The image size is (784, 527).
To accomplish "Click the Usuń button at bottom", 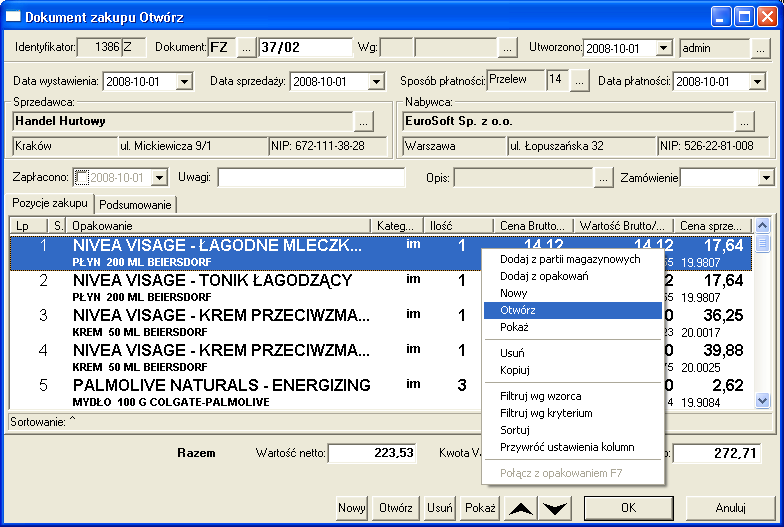I will pos(440,508).
